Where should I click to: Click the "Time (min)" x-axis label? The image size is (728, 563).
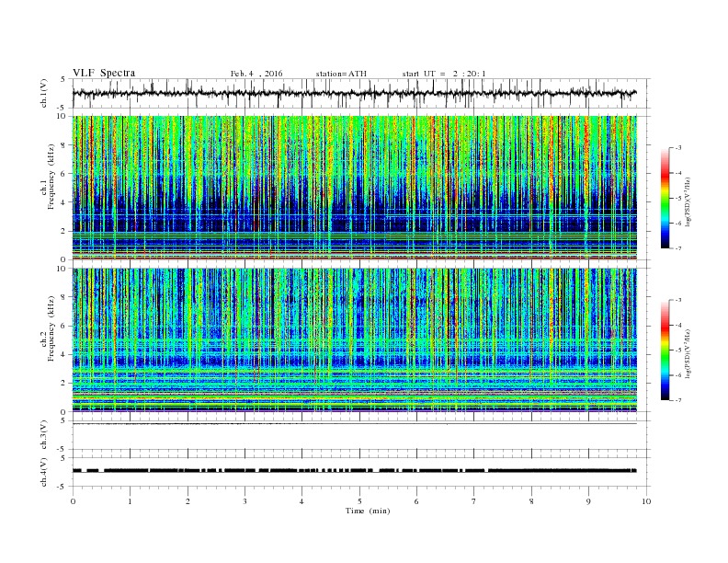click(368, 511)
